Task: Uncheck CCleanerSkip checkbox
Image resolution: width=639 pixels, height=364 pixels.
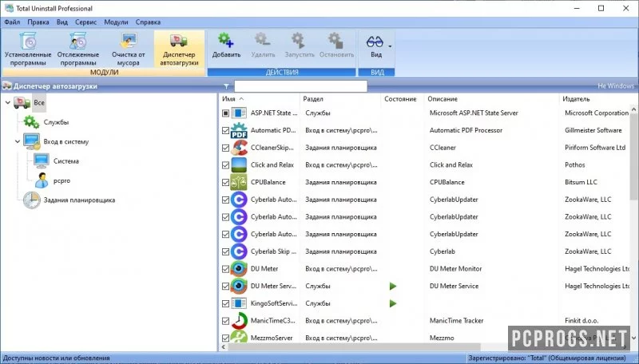Action: coord(226,148)
